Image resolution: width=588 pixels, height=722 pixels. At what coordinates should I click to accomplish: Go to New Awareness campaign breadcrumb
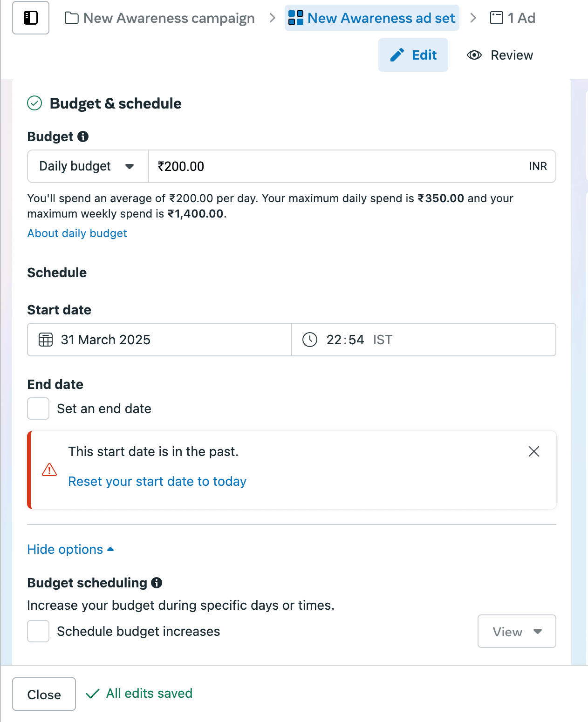160,18
